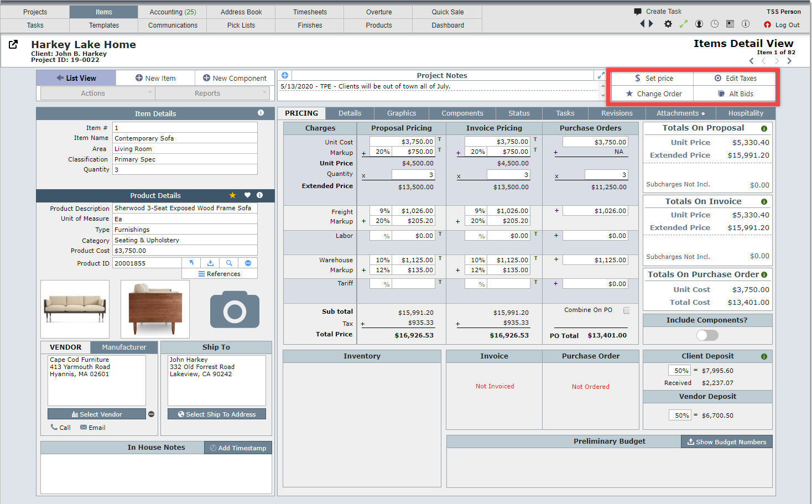The image size is (812, 504).
Task: Mark product with the gold star
Action: pos(232,195)
